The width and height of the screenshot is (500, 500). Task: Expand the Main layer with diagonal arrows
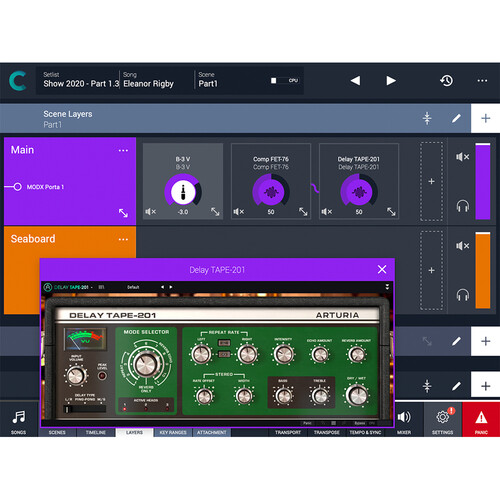(x=123, y=213)
